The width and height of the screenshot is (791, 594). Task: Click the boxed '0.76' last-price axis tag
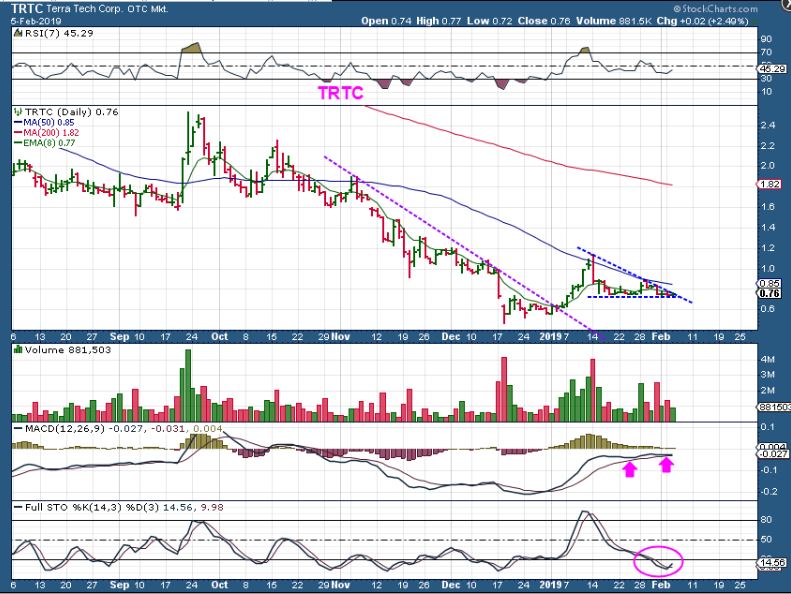tap(770, 293)
